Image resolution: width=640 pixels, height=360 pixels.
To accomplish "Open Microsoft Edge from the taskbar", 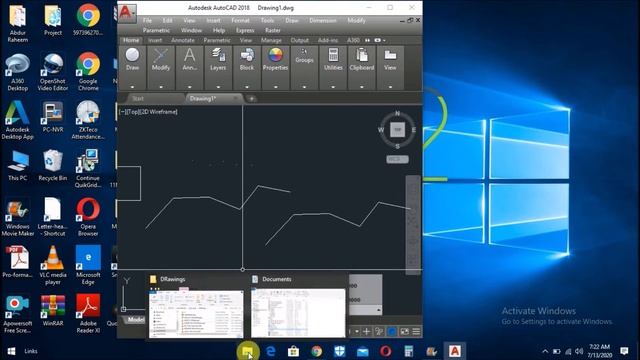I will coord(270,351).
